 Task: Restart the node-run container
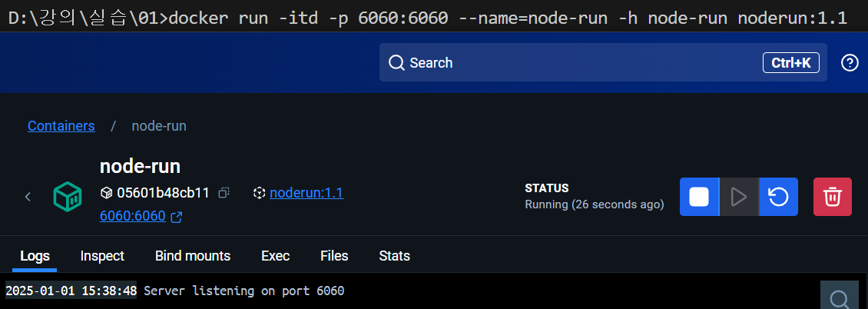tap(778, 197)
